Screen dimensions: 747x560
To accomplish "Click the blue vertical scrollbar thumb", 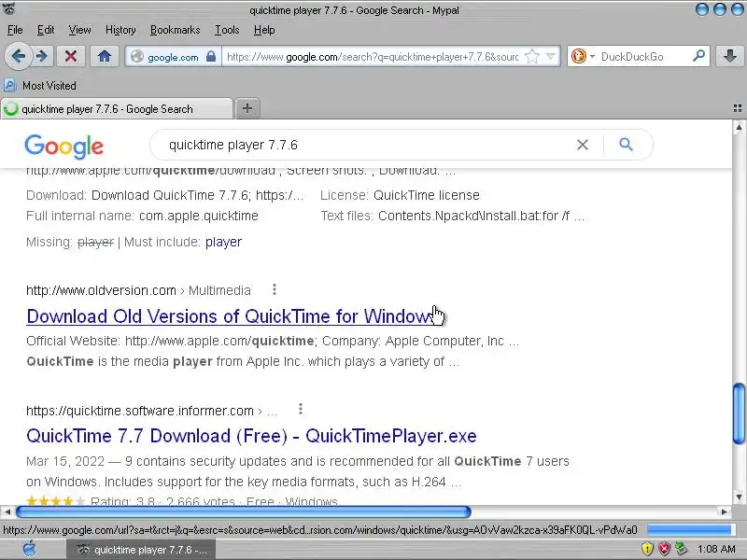I will 740,413.
